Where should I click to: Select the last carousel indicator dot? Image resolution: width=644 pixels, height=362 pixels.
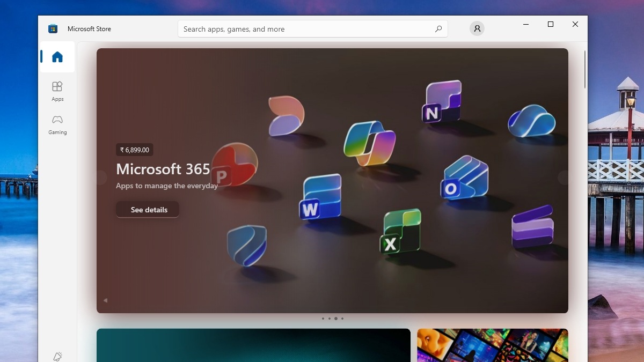pyautogui.click(x=342, y=318)
